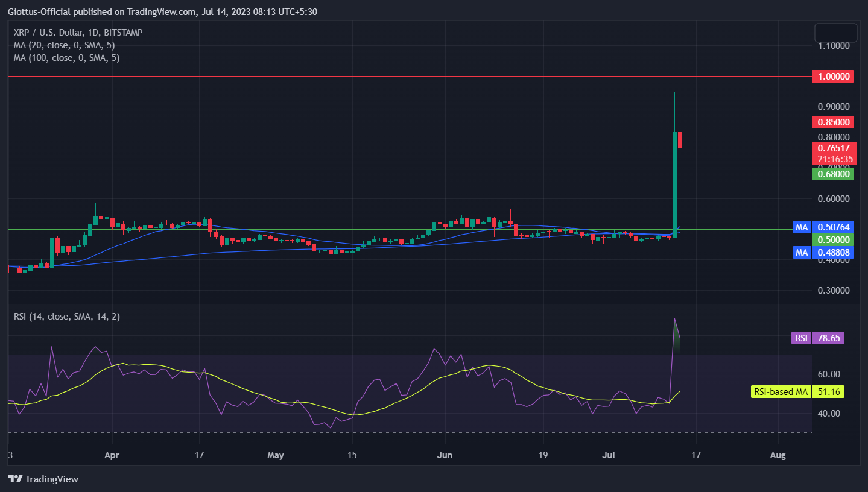The width and height of the screenshot is (868, 492).
Task: Click the 1.10000 value on price axis
Action: coord(834,46)
